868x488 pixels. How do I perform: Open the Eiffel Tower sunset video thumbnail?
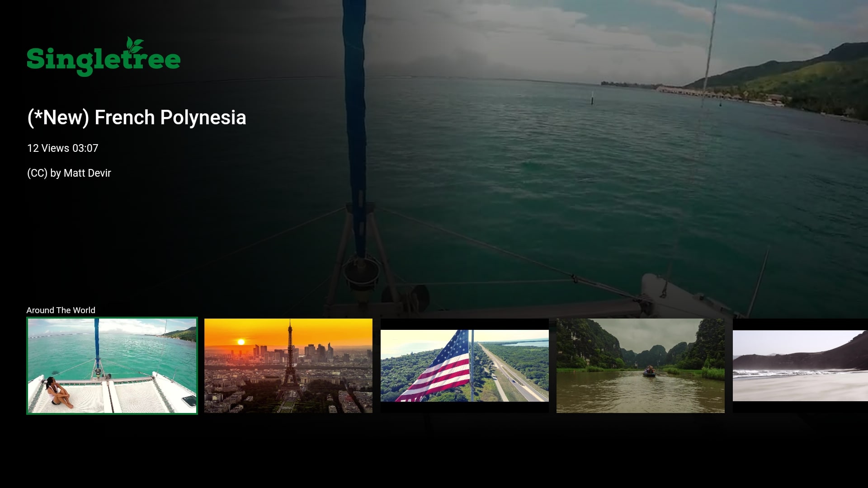coord(288,366)
